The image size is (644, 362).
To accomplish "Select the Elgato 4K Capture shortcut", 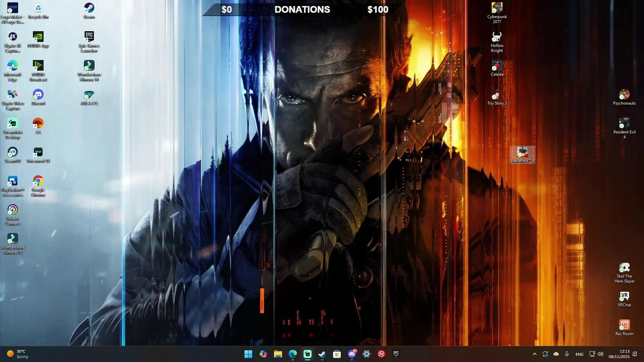I will click(x=13, y=42).
